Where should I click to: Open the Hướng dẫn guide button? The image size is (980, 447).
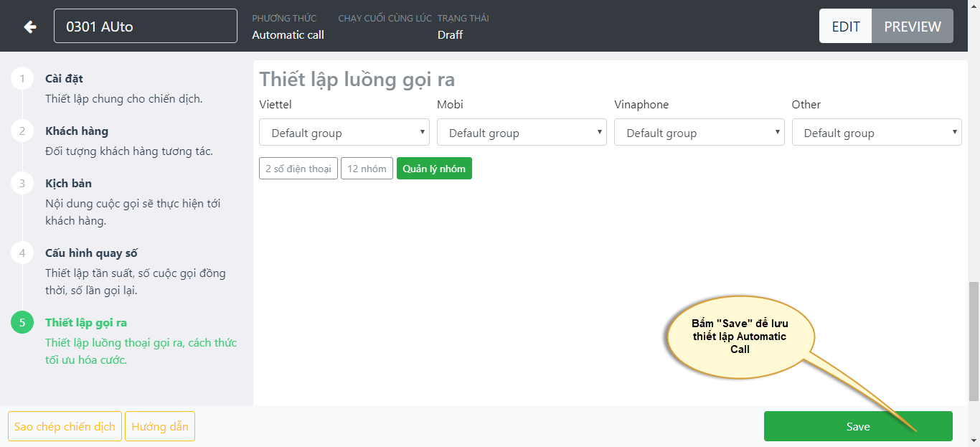pos(159,426)
